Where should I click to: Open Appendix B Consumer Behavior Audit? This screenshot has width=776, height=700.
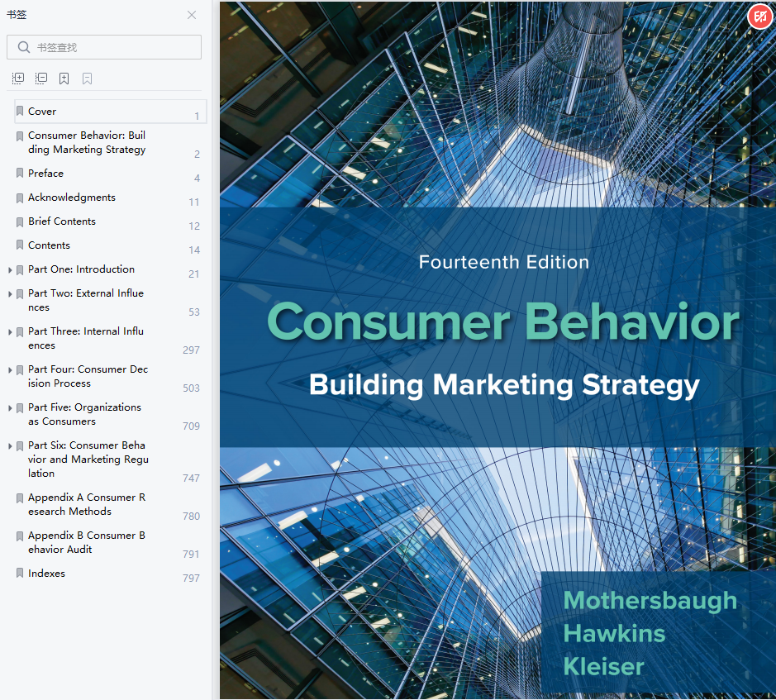[87, 542]
